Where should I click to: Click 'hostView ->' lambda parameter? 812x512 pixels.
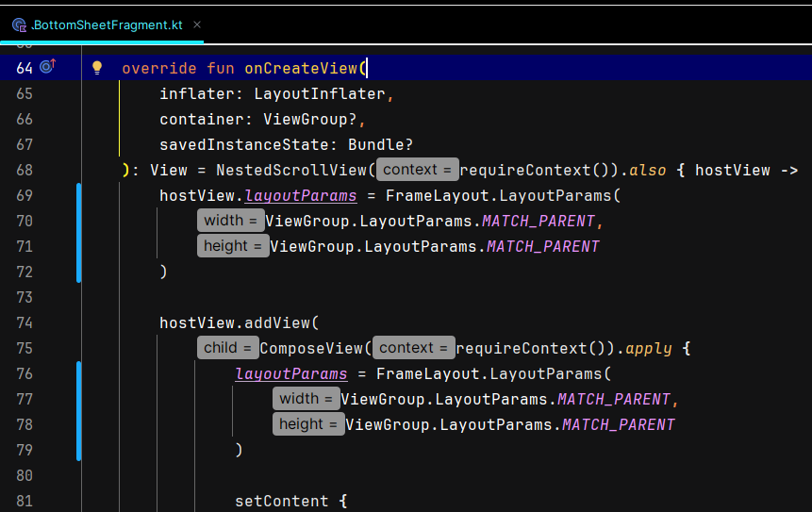746,170
